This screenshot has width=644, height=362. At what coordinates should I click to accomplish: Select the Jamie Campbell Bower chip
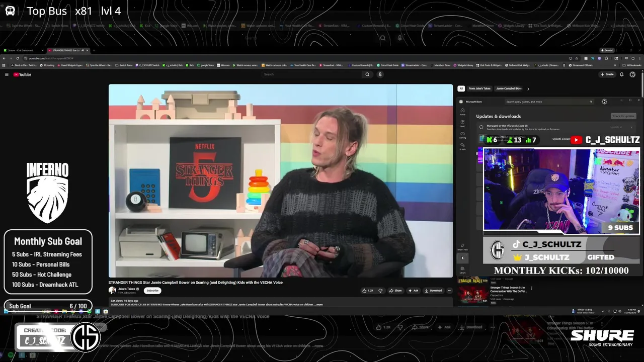point(509,88)
